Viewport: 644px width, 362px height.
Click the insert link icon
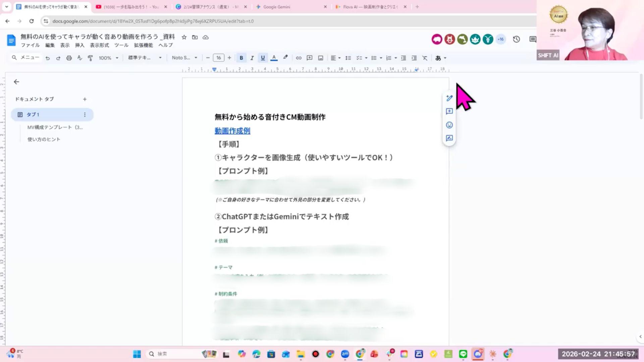[299, 58]
